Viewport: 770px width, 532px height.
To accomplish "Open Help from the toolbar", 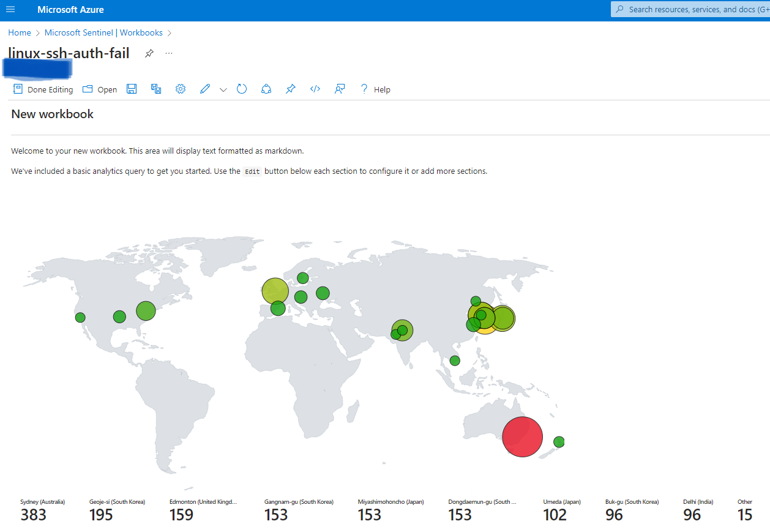I will pyautogui.click(x=375, y=89).
